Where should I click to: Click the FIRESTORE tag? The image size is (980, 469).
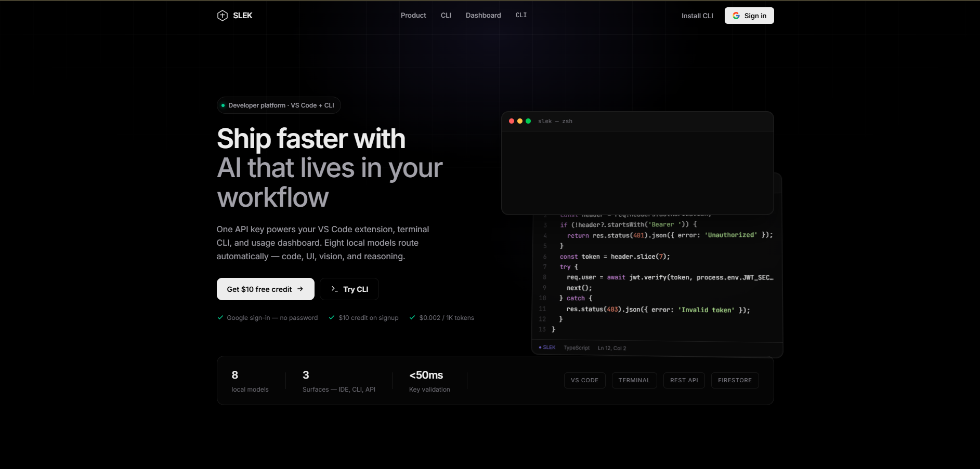[x=735, y=380]
